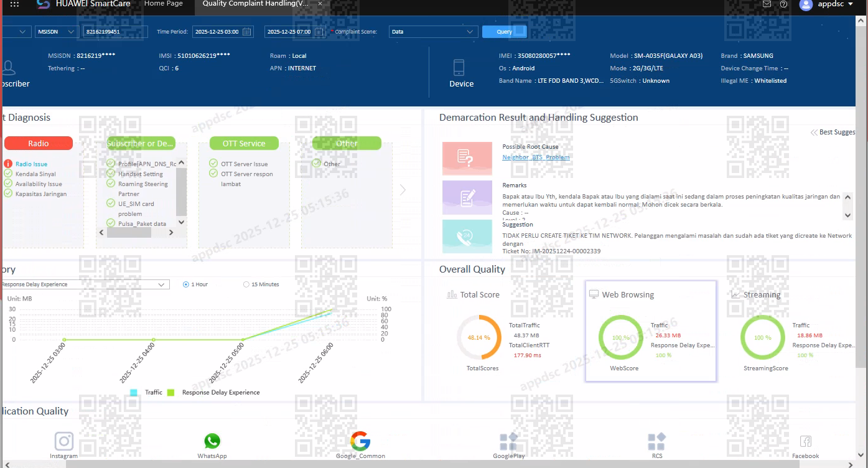Click the Streaming 100 % ring
This screenshot has width=868, height=468.
pos(763,337)
